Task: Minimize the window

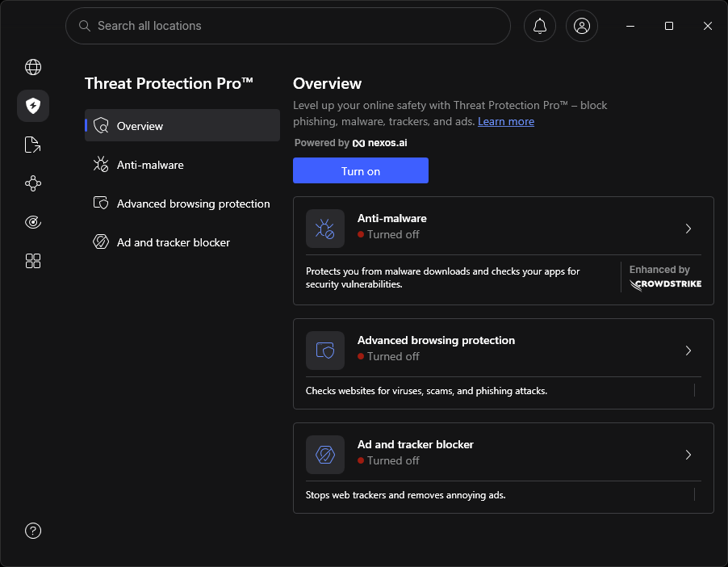Action: [630, 26]
